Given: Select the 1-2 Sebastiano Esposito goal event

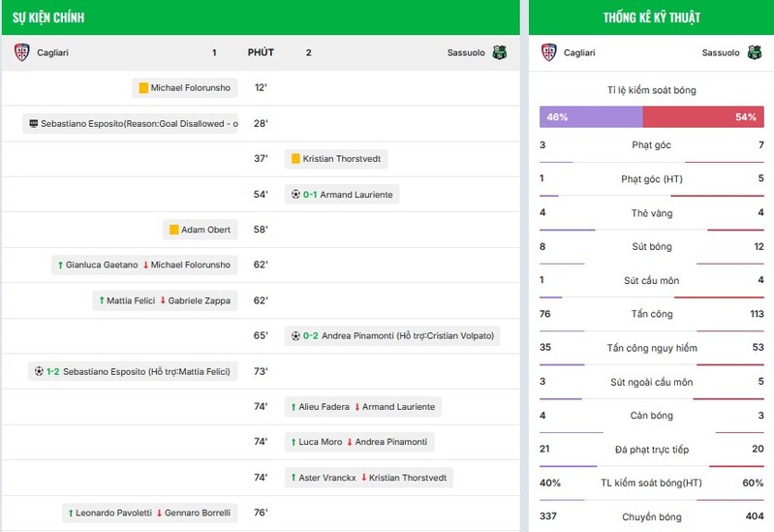Looking at the screenshot, I should (132, 371).
